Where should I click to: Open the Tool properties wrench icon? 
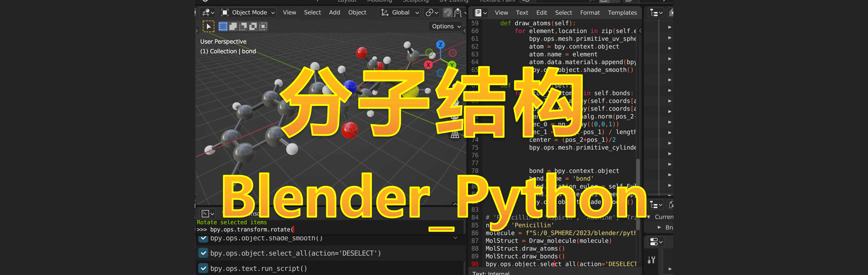(651, 260)
